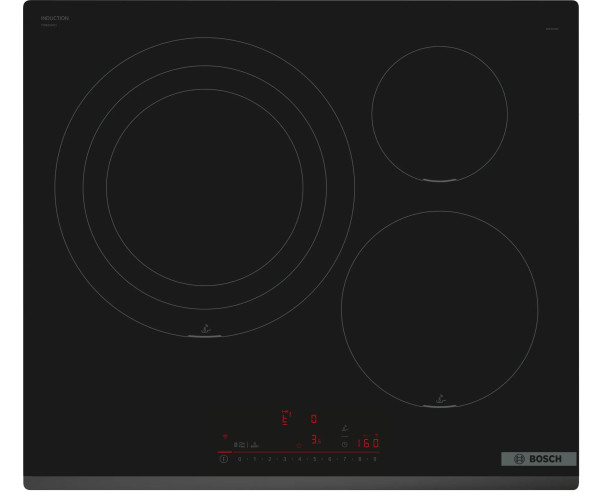Set power level 0 on the slider
Image resolution: width=604 pixels, height=492 pixels.
[x=240, y=459]
